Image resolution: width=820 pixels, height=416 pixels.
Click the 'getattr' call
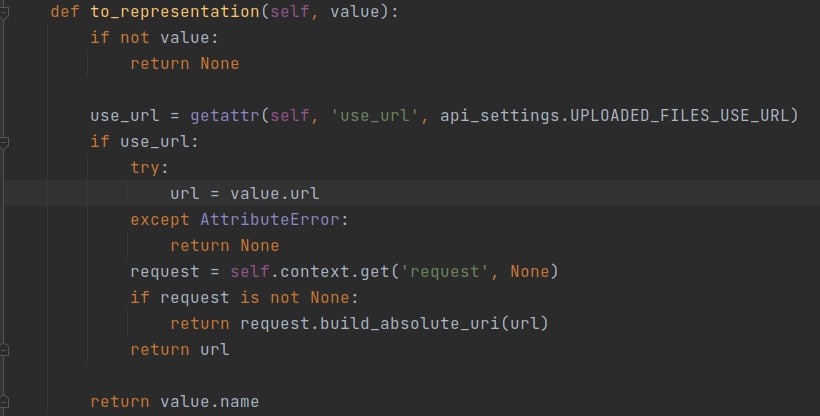click(x=225, y=116)
